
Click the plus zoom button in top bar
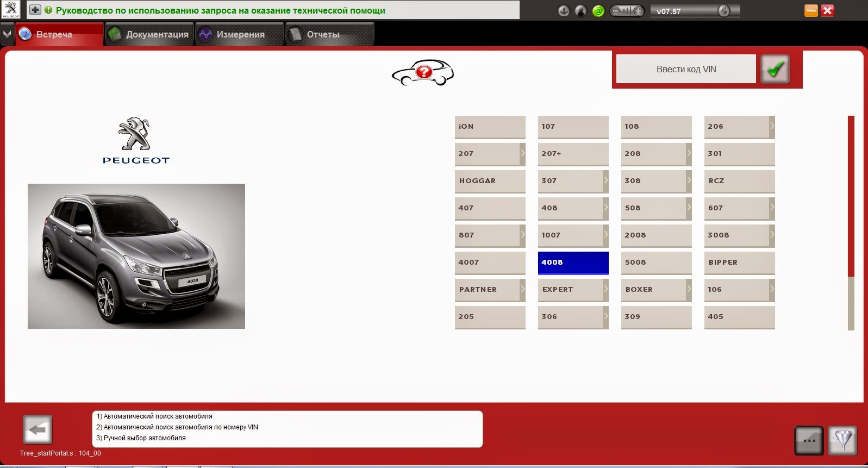[x=639, y=11]
